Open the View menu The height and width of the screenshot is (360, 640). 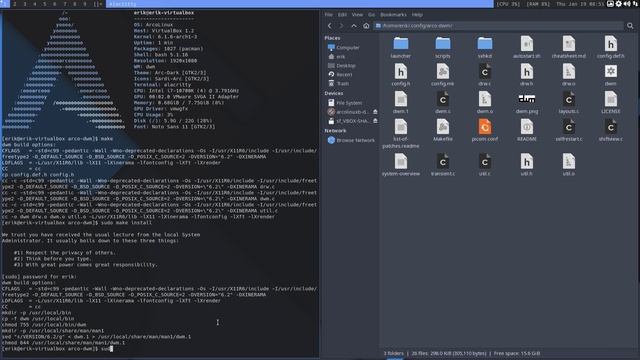[x=357, y=15]
